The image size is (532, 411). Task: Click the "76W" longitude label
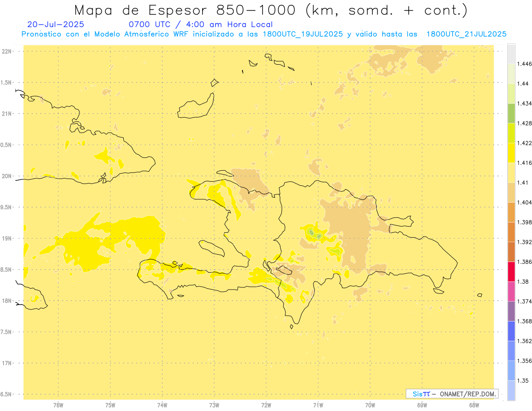(x=58, y=405)
